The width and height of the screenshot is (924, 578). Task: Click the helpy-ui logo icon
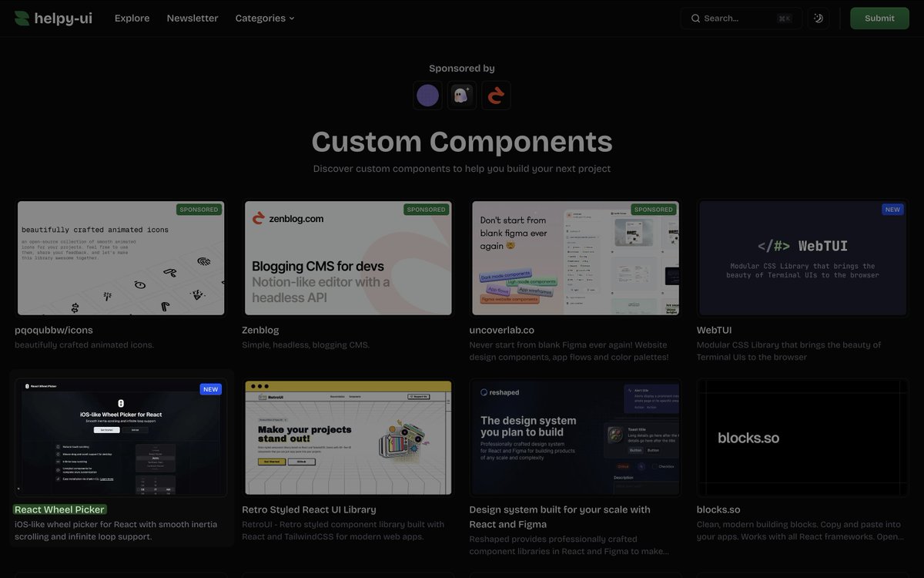[x=22, y=18]
